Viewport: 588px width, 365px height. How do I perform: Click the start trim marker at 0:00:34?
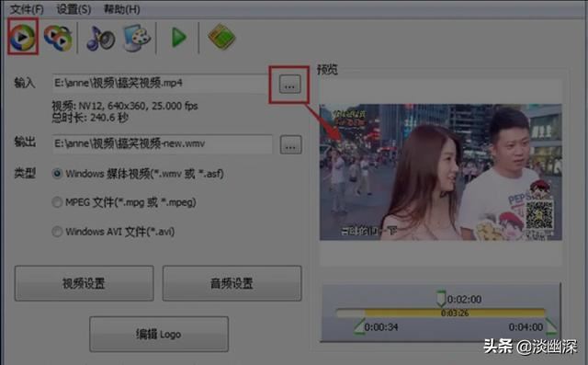click(359, 326)
